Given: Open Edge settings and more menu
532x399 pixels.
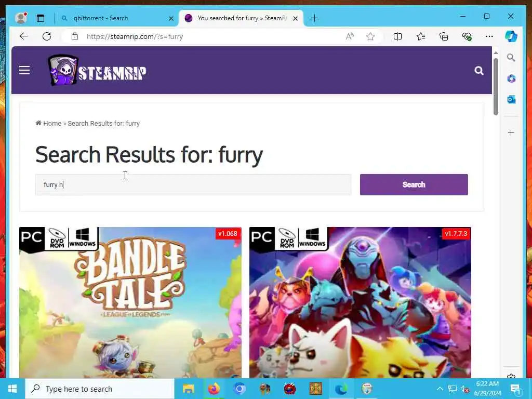Looking at the screenshot, I should [x=489, y=36].
